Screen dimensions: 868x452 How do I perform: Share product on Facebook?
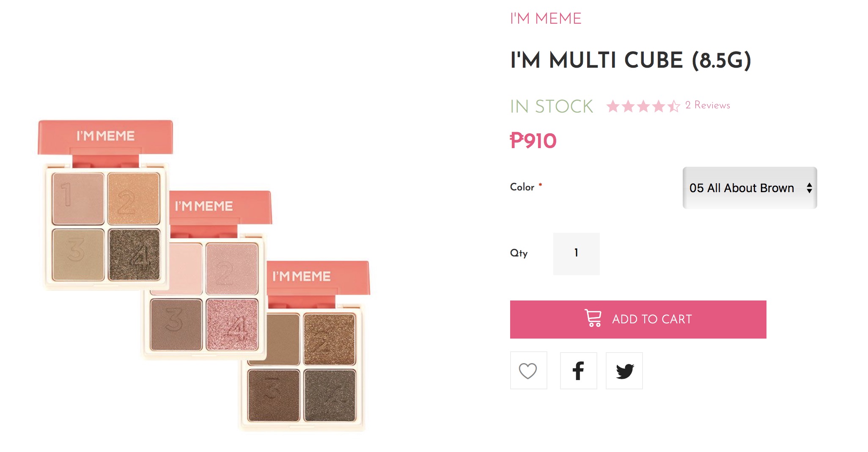tap(578, 371)
